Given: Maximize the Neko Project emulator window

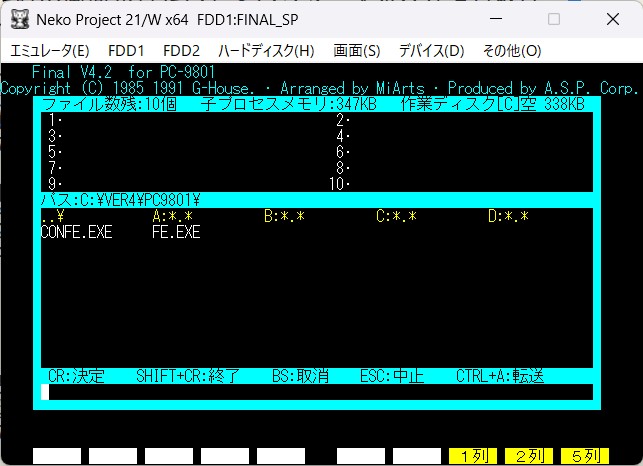Looking at the screenshot, I should pos(554,19).
